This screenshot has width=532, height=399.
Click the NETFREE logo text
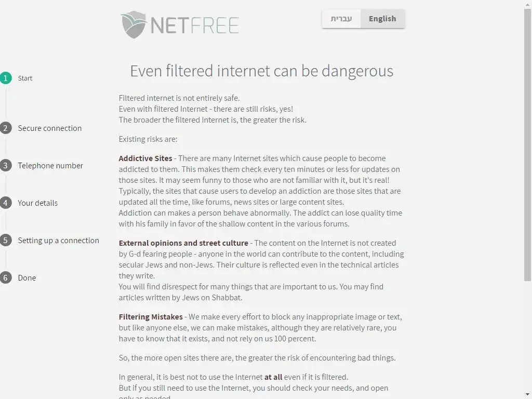pyautogui.click(x=194, y=25)
